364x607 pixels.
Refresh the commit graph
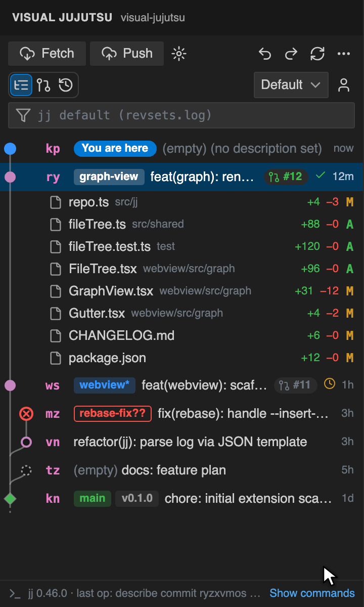click(317, 54)
